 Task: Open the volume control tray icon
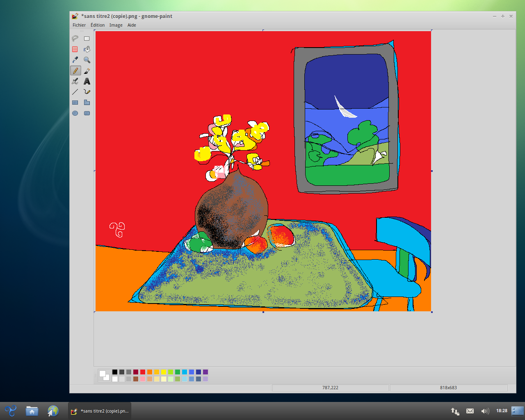point(485,411)
